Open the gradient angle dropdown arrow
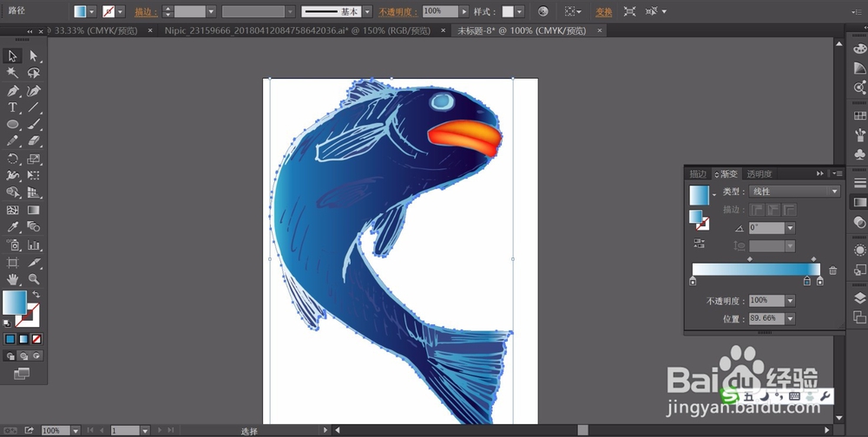Viewport: 868px width, 437px height. 791,228
